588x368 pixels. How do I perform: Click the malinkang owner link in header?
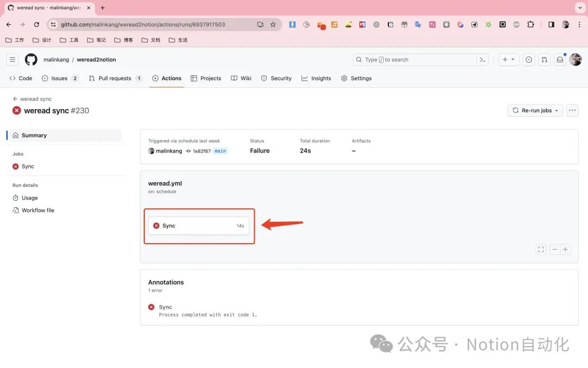tap(56, 59)
